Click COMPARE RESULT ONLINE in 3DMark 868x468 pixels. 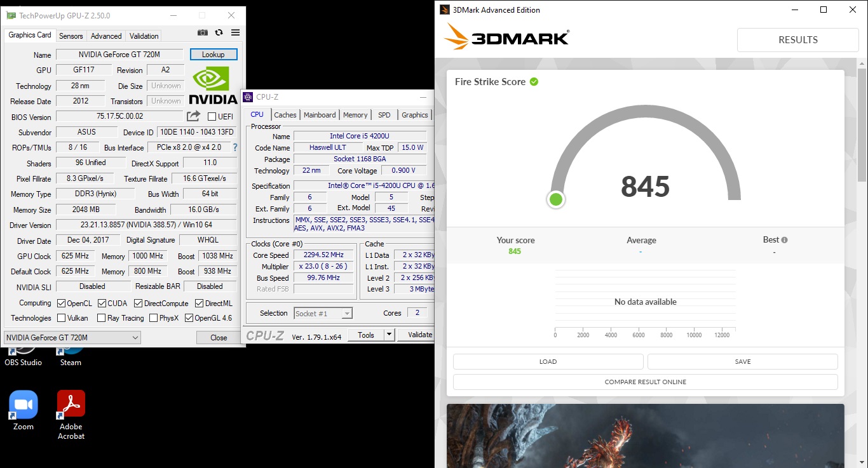646,382
